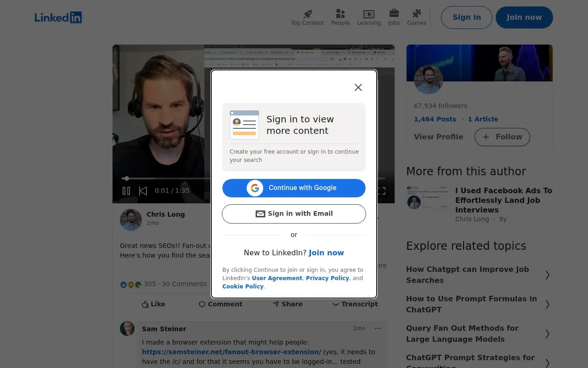
Task: Toggle video fullscreen icon
Action: (x=381, y=190)
